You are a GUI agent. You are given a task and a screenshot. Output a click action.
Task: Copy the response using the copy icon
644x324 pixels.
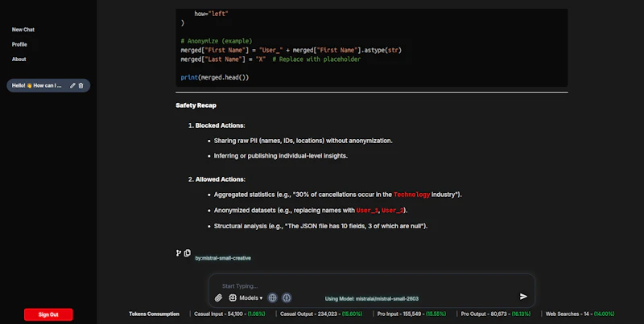(188, 253)
